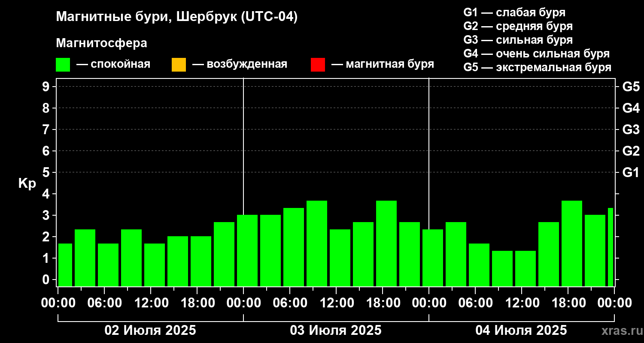Click the 'G3 — сильная буря' legend line
The width and height of the screenshot is (644, 343).
[x=518, y=40]
